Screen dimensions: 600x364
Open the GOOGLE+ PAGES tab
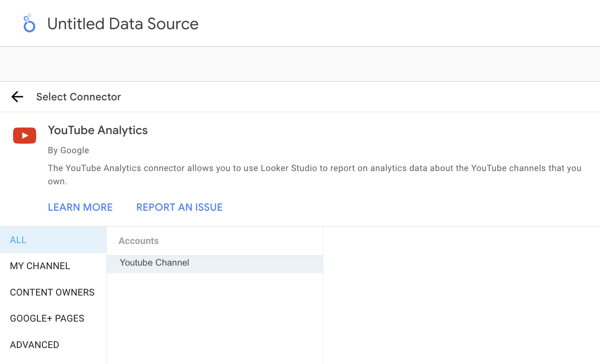(47, 318)
